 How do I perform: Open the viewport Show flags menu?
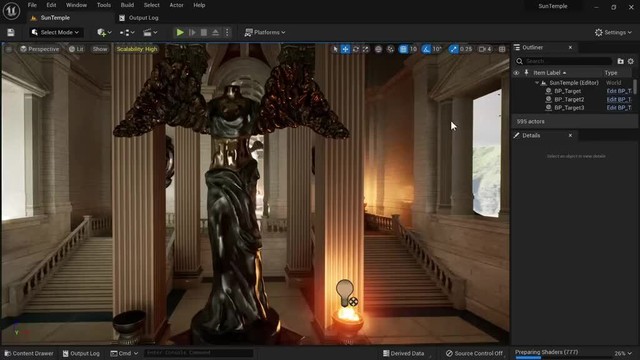[100, 49]
